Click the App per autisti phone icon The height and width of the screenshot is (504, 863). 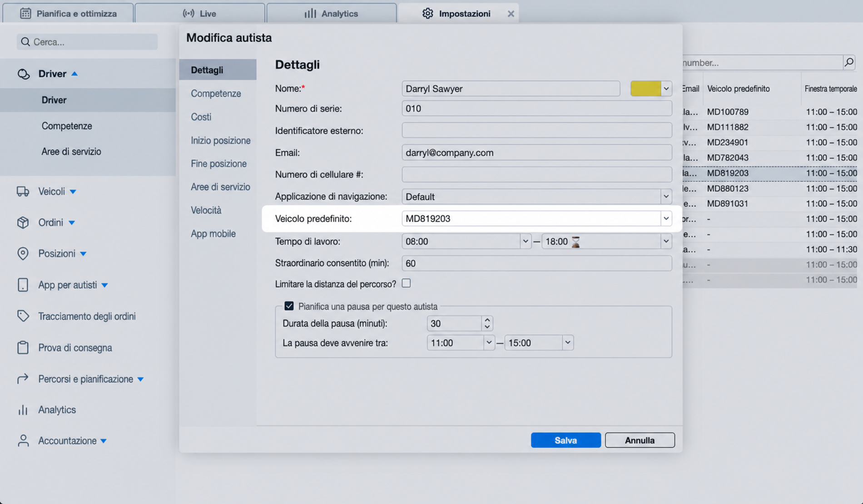click(x=23, y=285)
